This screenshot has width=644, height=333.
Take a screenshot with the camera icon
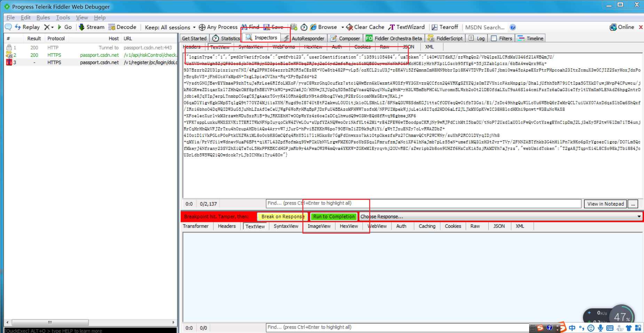click(294, 27)
